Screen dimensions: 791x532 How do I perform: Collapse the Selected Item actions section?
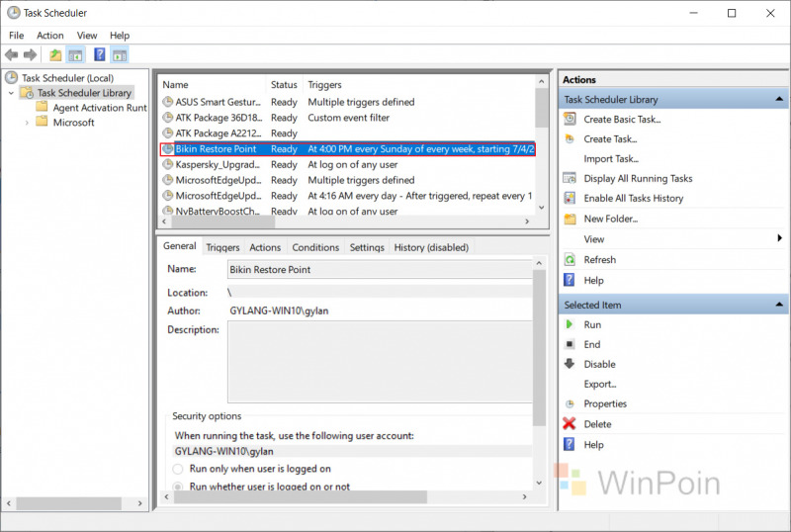pyautogui.click(x=779, y=305)
